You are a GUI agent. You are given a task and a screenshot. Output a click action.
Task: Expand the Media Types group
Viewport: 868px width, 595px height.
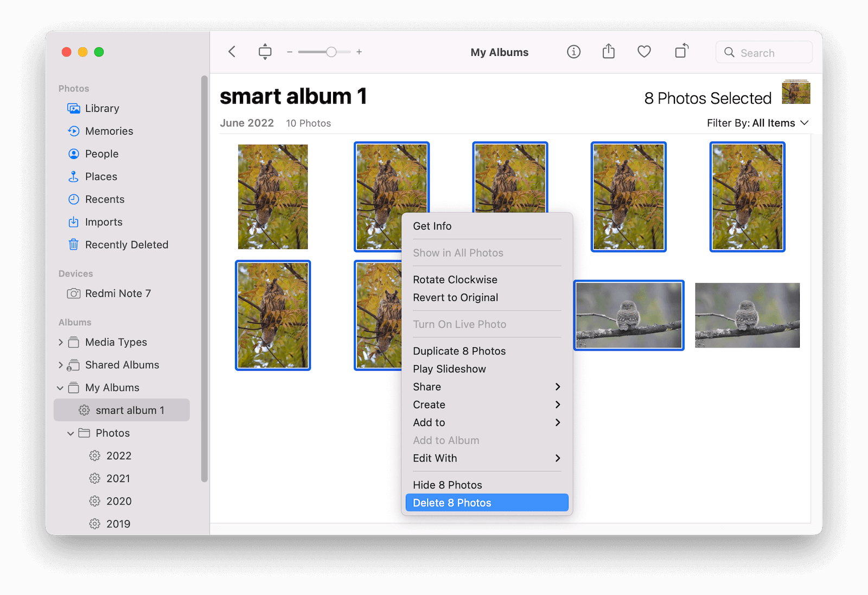(61, 342)
